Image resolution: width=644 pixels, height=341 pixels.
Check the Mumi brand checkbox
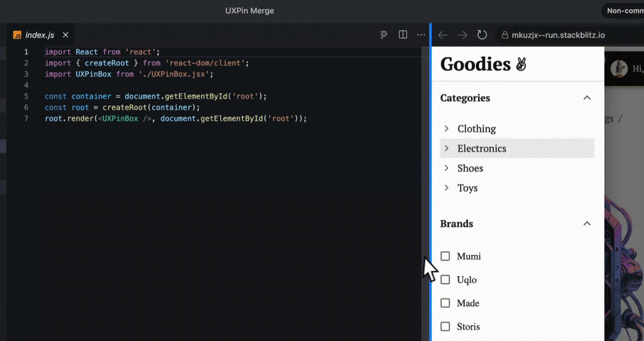(x=445, y=256)
